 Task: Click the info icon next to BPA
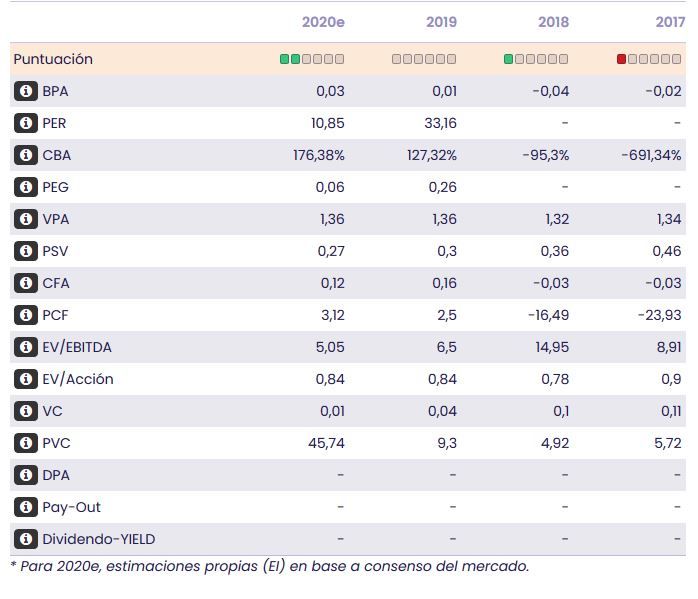click(x=25, y=91)
